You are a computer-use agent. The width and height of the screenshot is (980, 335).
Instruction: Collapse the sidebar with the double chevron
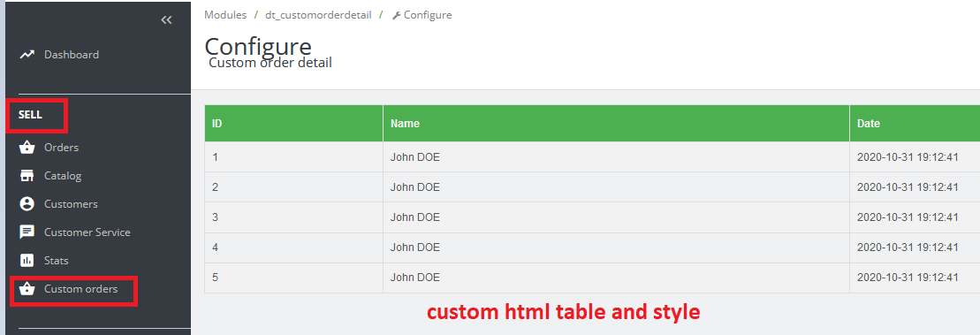[166, 20]
